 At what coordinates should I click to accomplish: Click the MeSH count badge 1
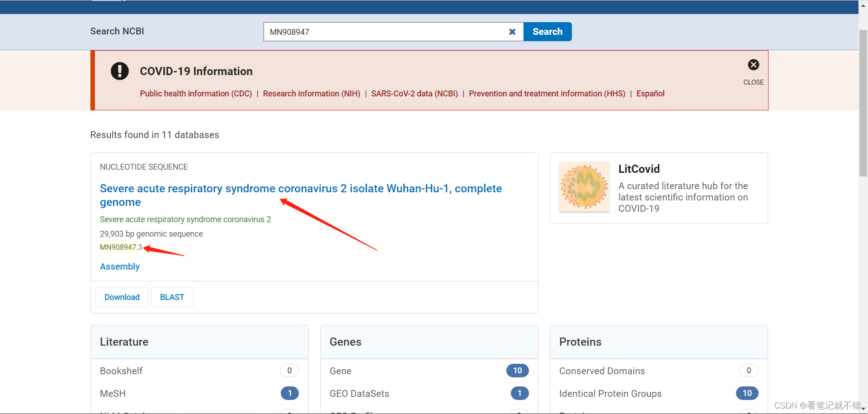click(x=290, y=393)
